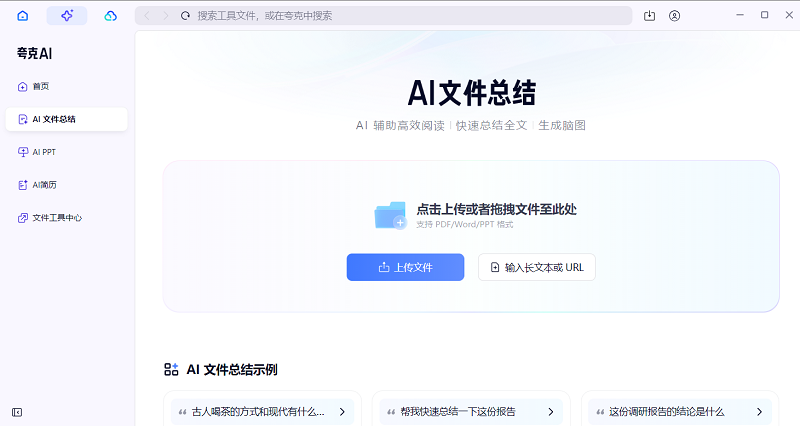Go back with the left arrow

tap(147, 16)
